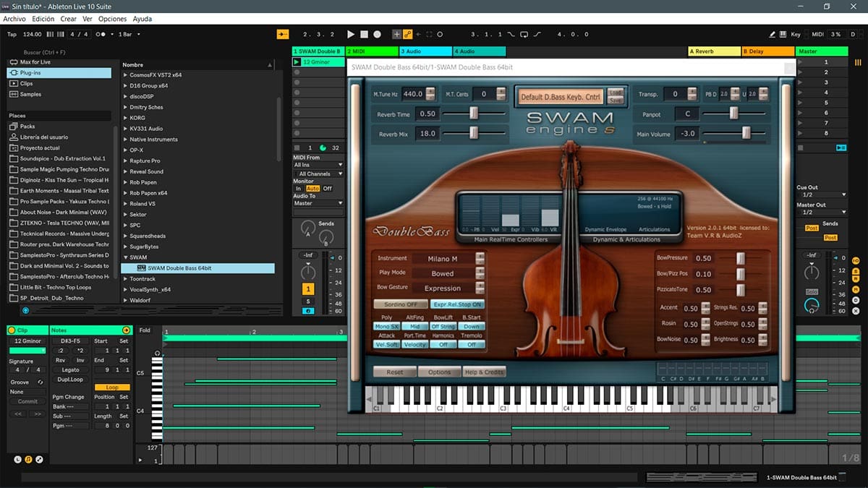The image size is (868, 488).
Task: Enable the Loop switch in clip view
Action: (111, 387)
